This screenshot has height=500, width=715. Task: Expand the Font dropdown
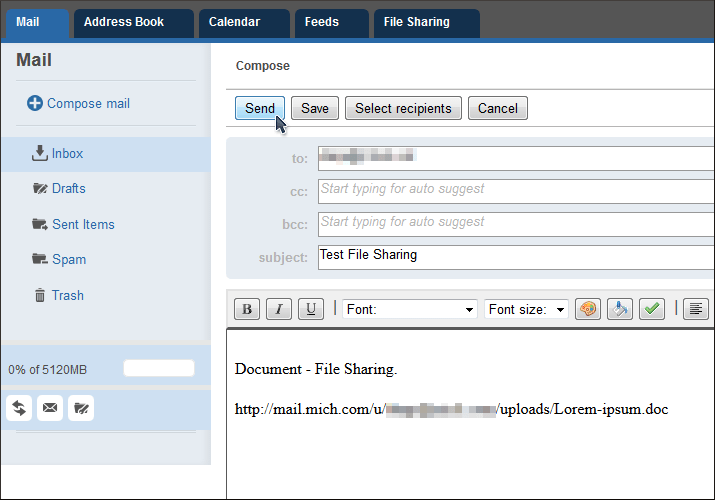pos(410,309)
